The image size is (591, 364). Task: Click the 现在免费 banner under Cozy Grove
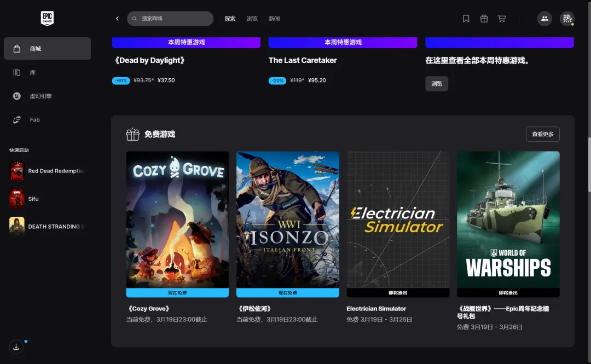point(177,293)
